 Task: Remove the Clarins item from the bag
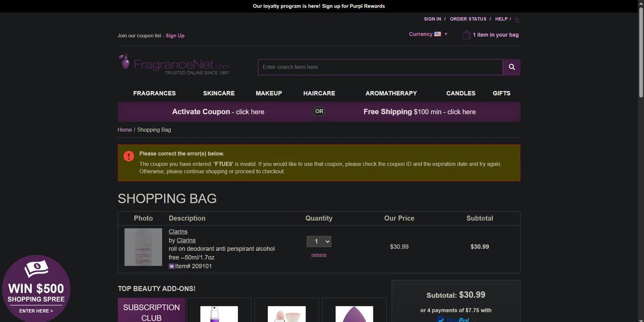(319, 255)
